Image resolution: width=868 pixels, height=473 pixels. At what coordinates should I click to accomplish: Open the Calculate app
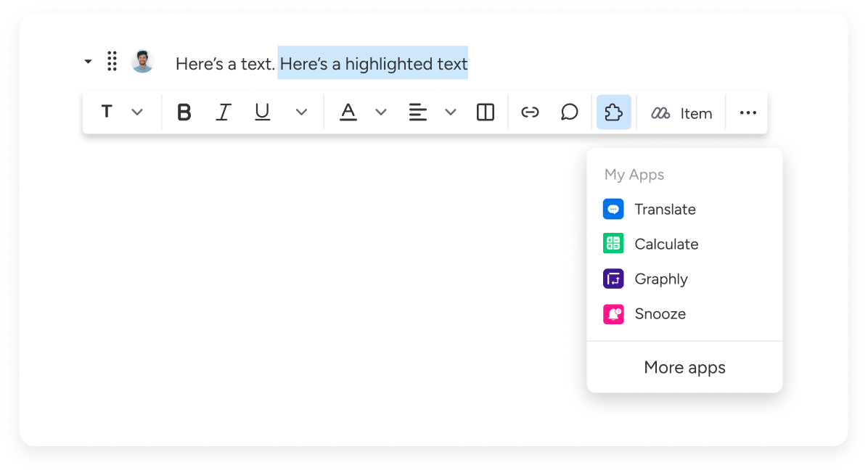click(x=666, y=244)
